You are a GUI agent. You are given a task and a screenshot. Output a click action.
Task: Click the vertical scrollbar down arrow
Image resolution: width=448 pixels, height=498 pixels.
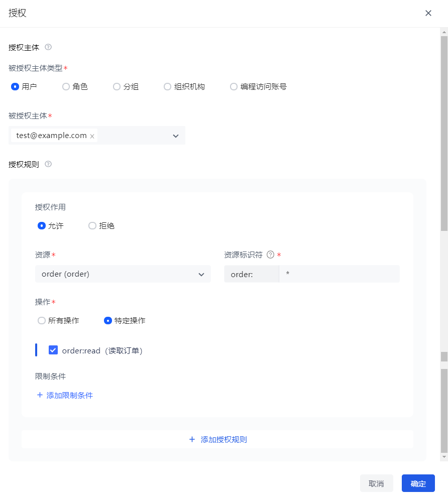coord(443,457)
